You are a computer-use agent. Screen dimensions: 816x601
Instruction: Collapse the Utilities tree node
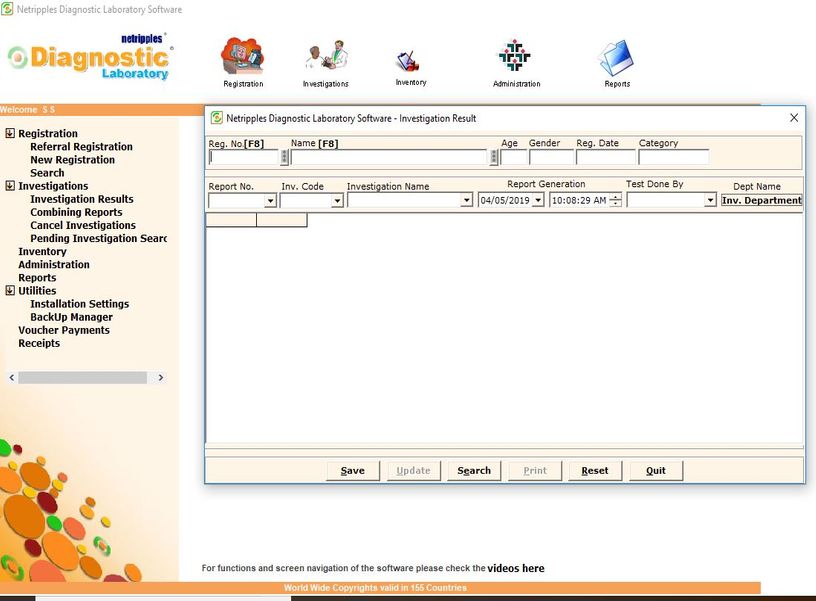pyautogui.click(x=10, y=290)
